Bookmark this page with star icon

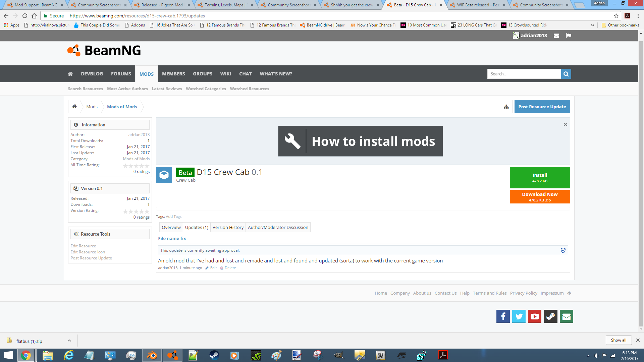click(616, 16)
